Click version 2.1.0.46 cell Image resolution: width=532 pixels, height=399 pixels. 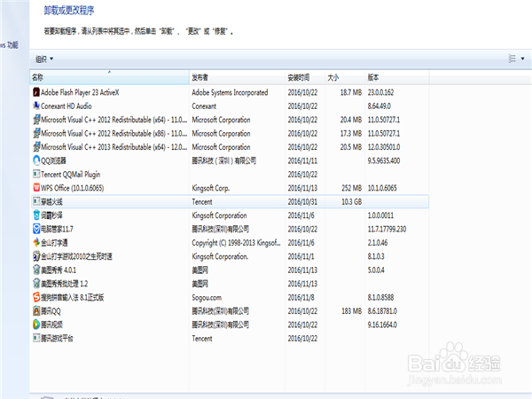[x=378, y=243]
